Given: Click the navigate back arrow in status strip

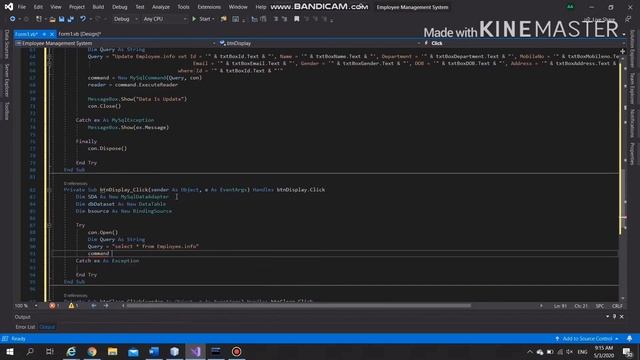Looking at the screenshot, I should [x=94, y=306].
